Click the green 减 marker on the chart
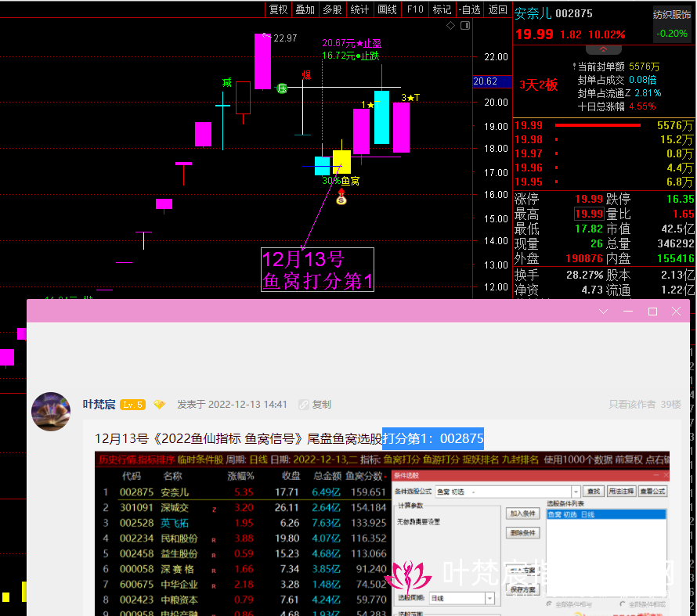697x616 pixels. tap(227, 83)
